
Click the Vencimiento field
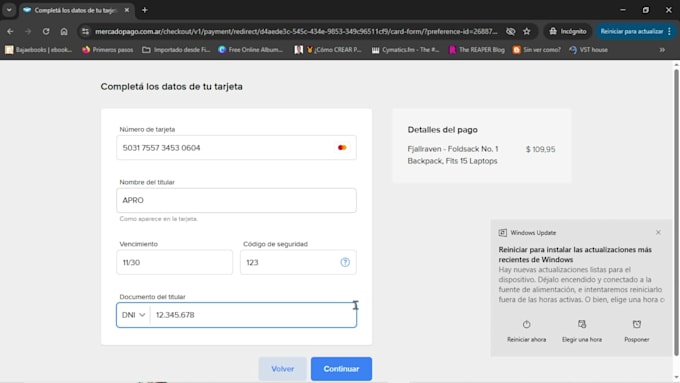(174, 262)
